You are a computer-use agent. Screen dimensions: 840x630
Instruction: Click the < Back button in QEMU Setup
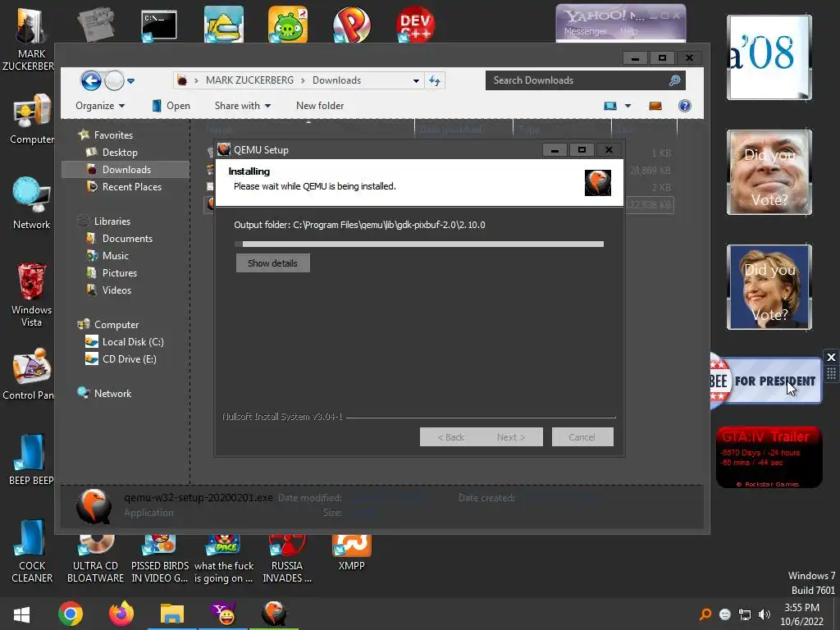tap(450, 437)
